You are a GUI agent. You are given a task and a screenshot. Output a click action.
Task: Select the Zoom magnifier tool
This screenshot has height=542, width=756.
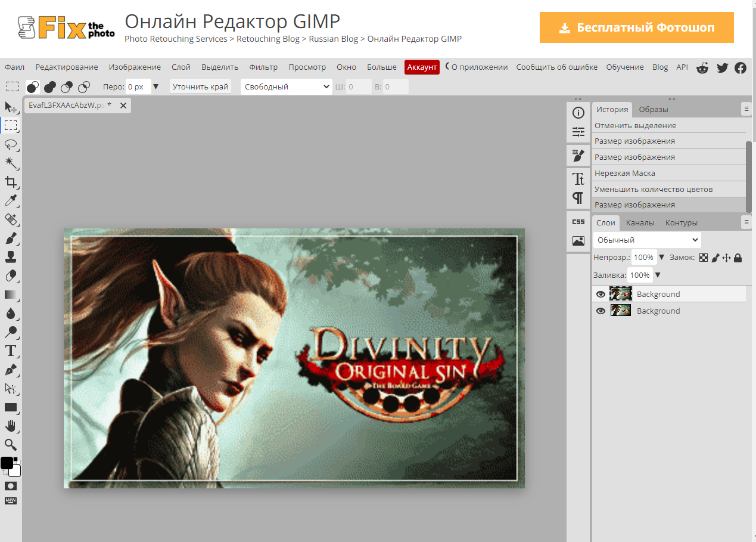coord(11,444)
